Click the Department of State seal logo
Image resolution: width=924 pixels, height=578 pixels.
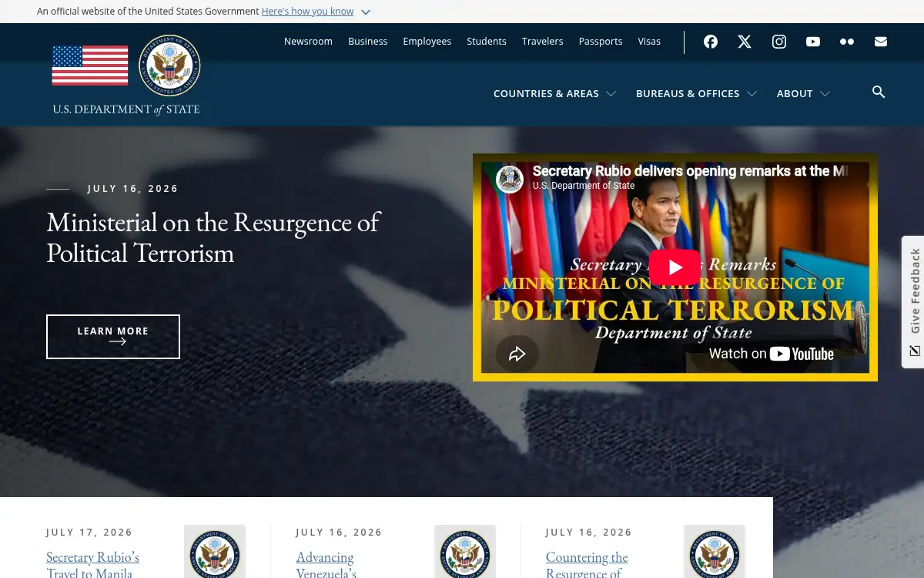169,66
